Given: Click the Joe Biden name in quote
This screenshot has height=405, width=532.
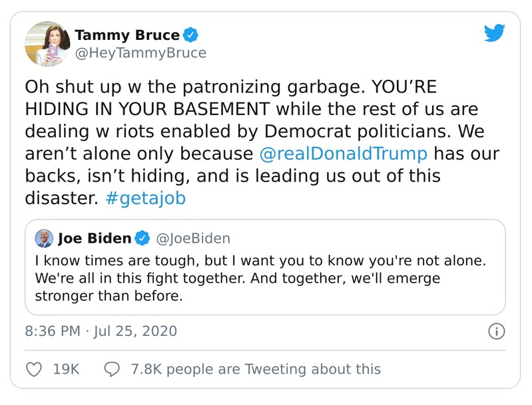Looking at the screenshot, I should 95,237.
